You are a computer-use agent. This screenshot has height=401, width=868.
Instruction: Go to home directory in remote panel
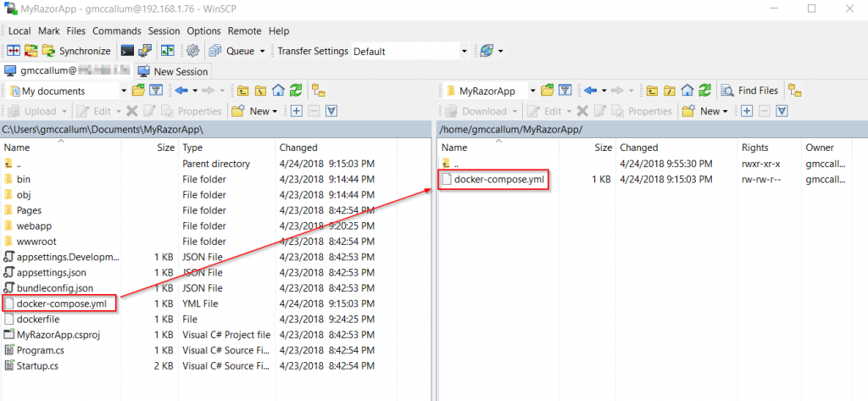(x=687, y=90)
